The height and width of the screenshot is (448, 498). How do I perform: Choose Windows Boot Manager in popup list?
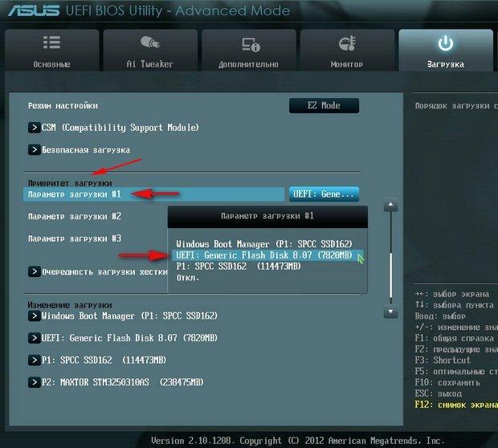point(264,244)
